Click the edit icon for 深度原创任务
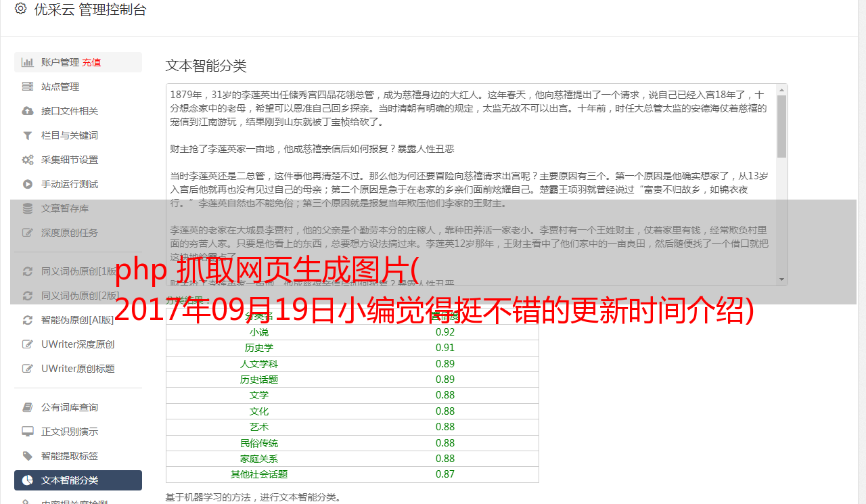The height and width of the screenshot is (504, 866). click(x=27, y=233)
